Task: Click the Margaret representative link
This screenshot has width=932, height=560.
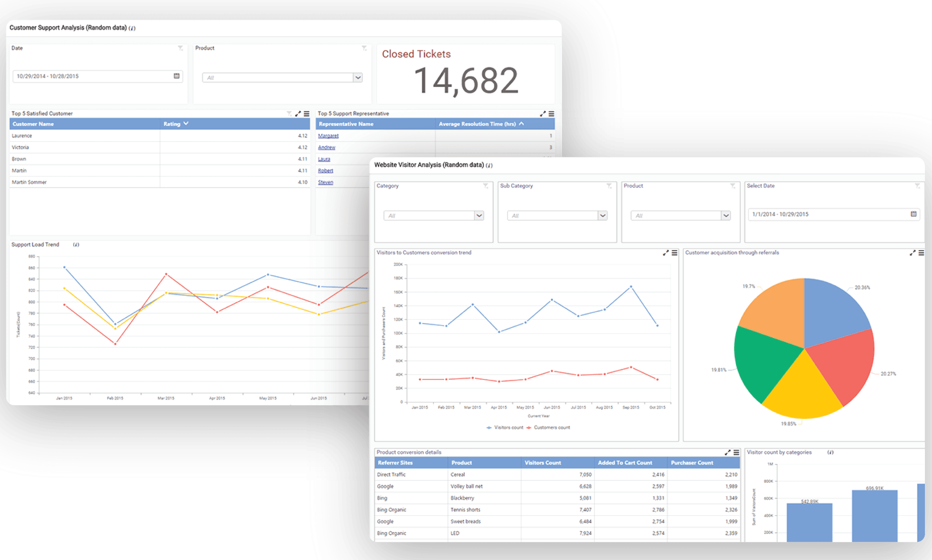Action: coord(329,135)
